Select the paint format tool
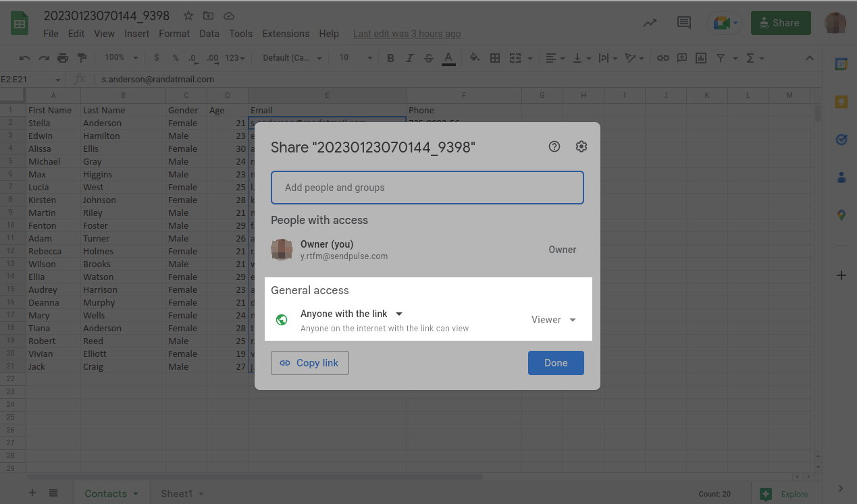The width and height of the screenshot is (857, 504). pyautogui.click(x=82, y=58)
